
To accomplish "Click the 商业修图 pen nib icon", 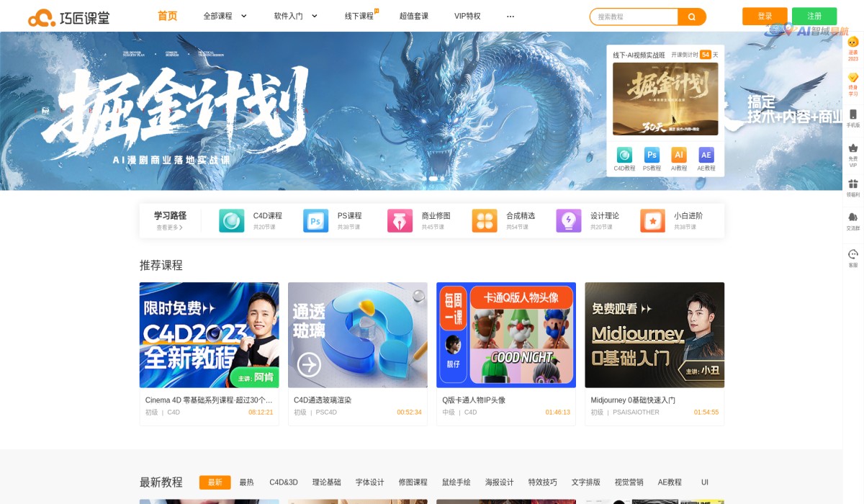I will [400, 220].
